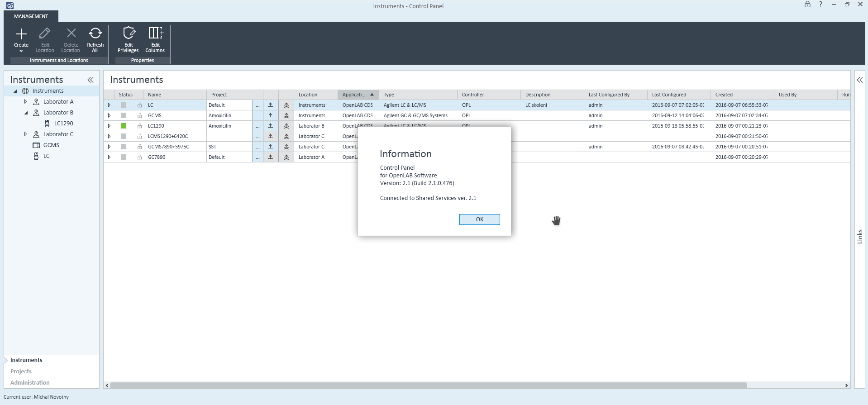Click the lock icon in LC row
The height and width of the screenshot is (405, 868).
coord(140,105)
